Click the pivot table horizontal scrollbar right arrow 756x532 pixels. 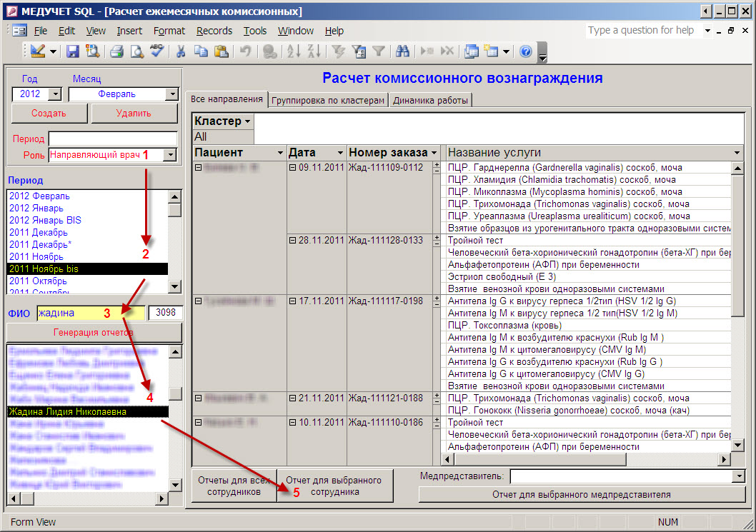pyautogui.click(x=724, y=459)
